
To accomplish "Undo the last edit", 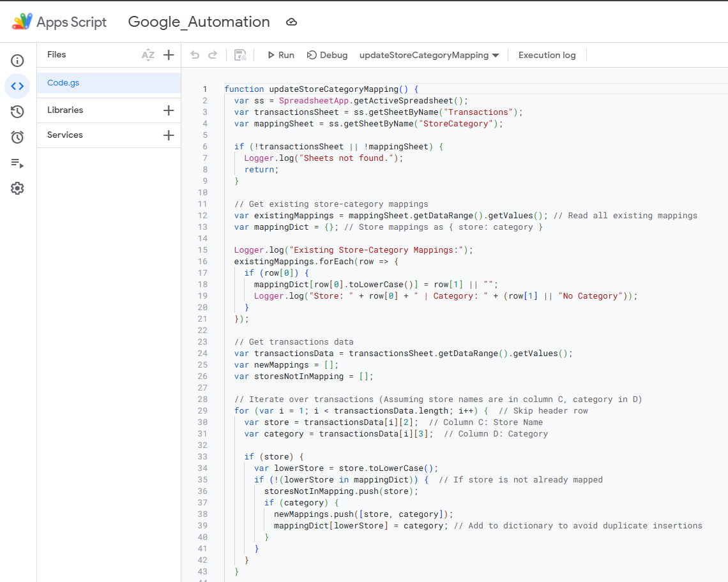I will 195,55.
